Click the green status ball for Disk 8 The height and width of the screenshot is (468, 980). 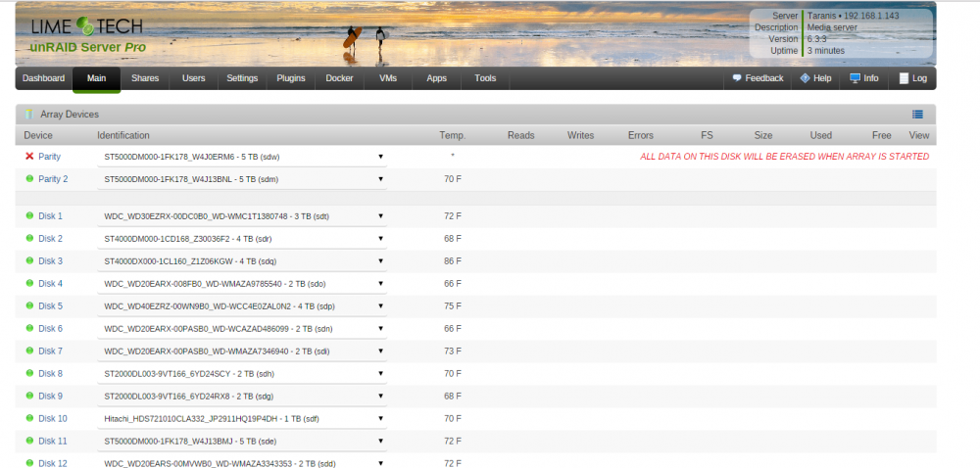coord(29,373)
